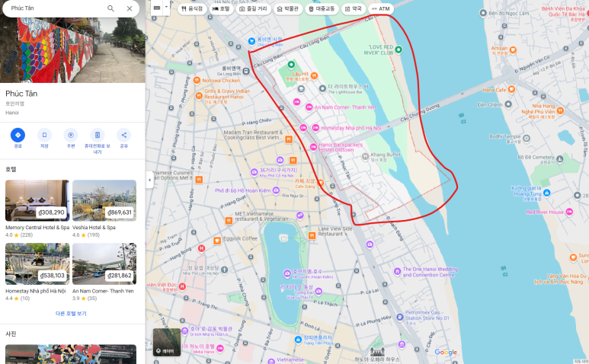Select the hotels (호텔) filter chip
The width and height of the screenshot is (589, 364).
[220, 9]
